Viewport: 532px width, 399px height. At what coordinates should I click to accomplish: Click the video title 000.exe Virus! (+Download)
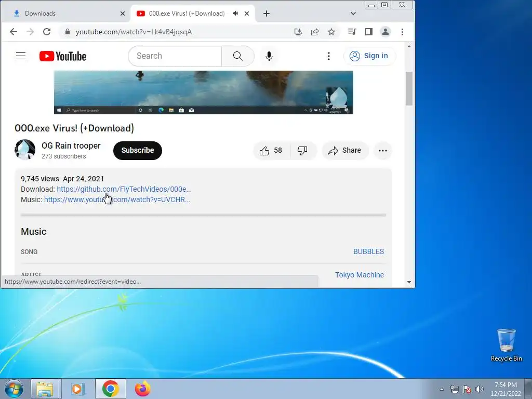coord(74,128)
